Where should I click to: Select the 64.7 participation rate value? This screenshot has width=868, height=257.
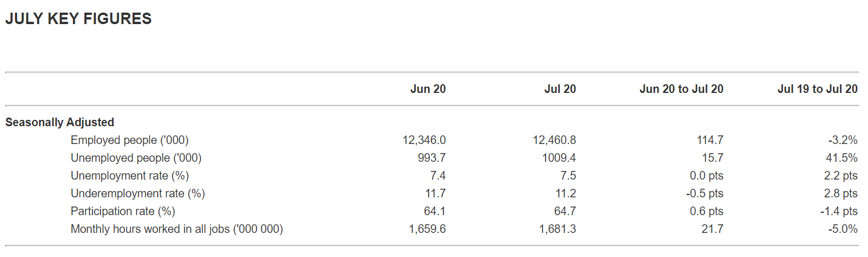tap(565, 211)
